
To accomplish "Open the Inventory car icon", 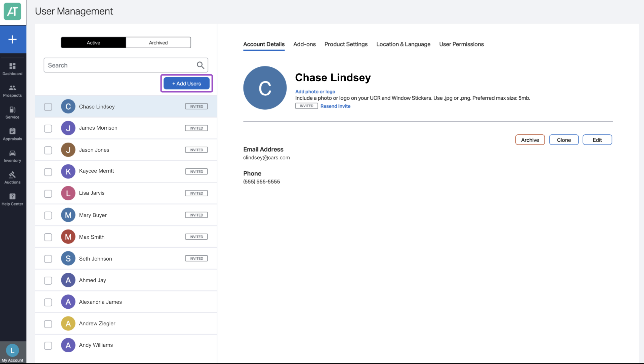I will (x=12, y=153).
